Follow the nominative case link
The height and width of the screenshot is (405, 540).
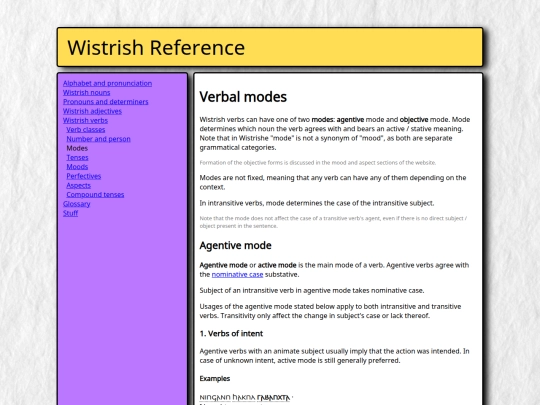tap(237, 275)
